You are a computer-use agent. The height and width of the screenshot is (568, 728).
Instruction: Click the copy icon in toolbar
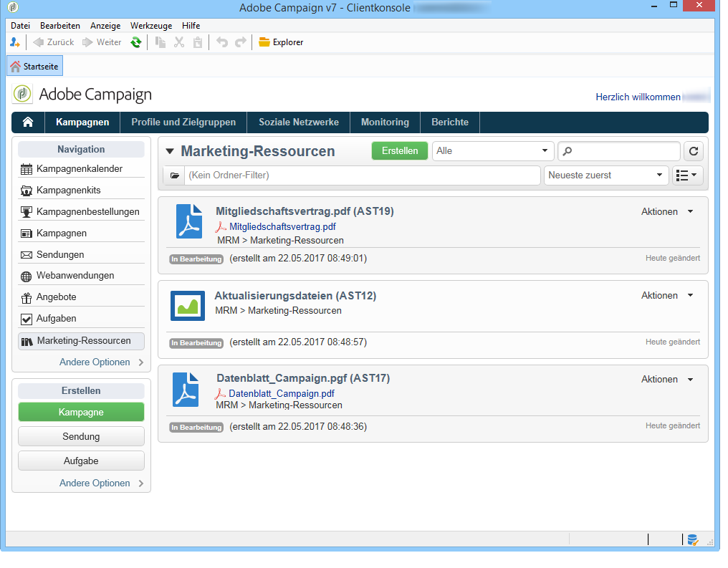(x=161, y=42)
